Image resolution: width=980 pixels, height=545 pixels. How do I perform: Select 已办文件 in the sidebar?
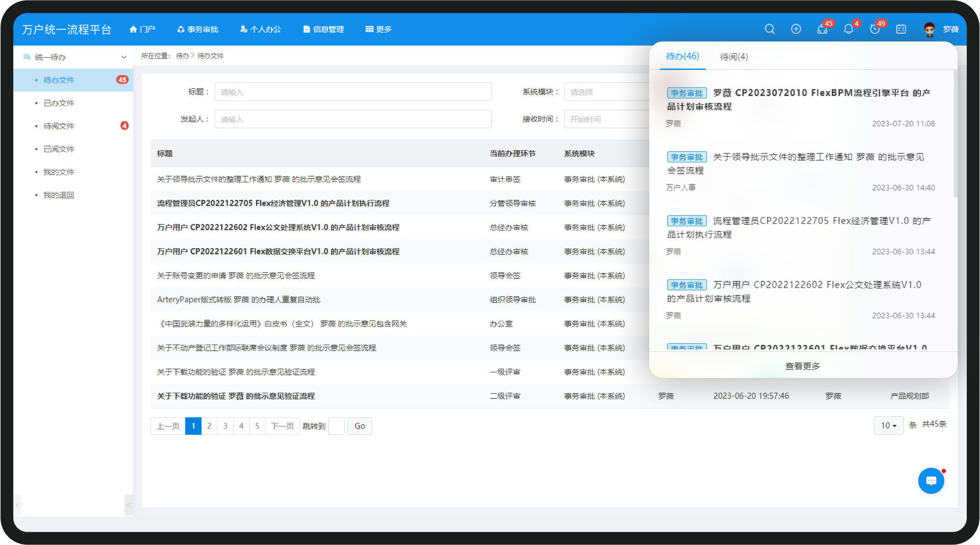point(59,103)
